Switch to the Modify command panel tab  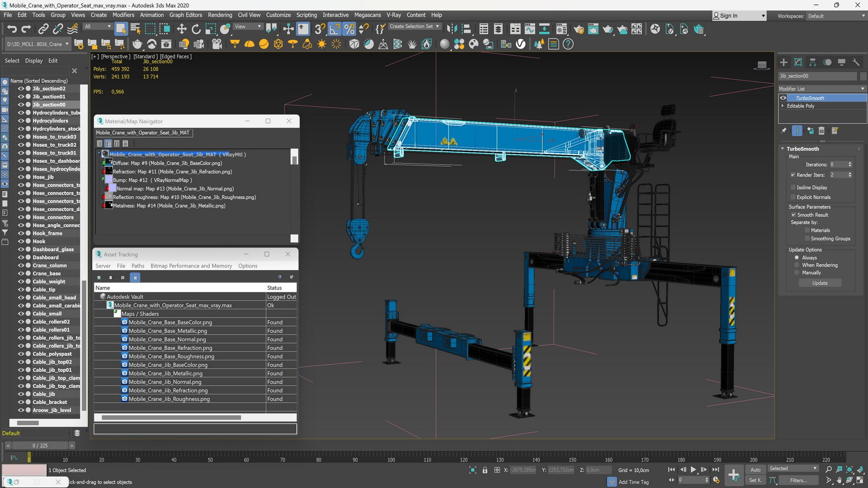tap(798, 62)
